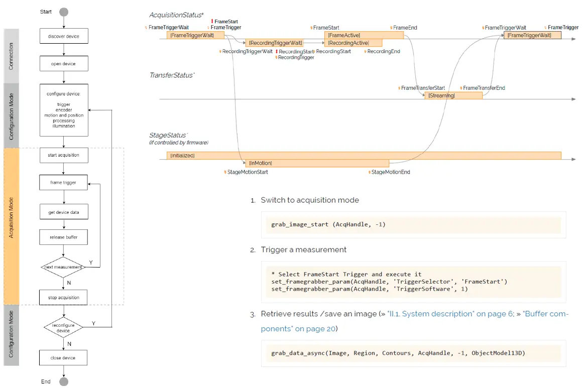Select the 'open device' flowchart step

coord(64,64)
